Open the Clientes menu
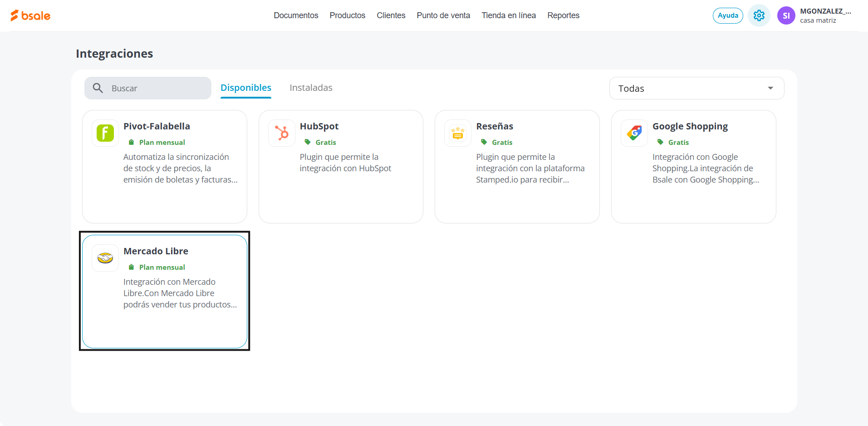 coord(391,15)
